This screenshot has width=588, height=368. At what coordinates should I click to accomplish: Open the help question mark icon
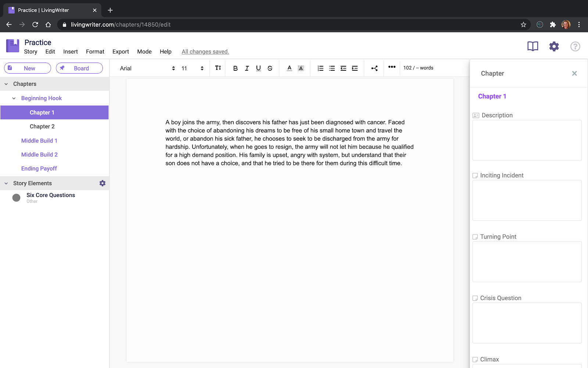click(575, 46)
